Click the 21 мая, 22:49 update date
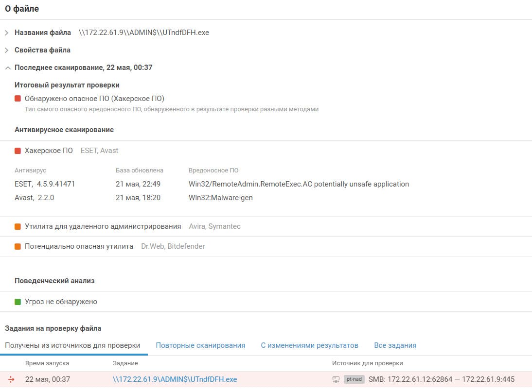Viewport: 532px width, 392px height. [138, 184]
